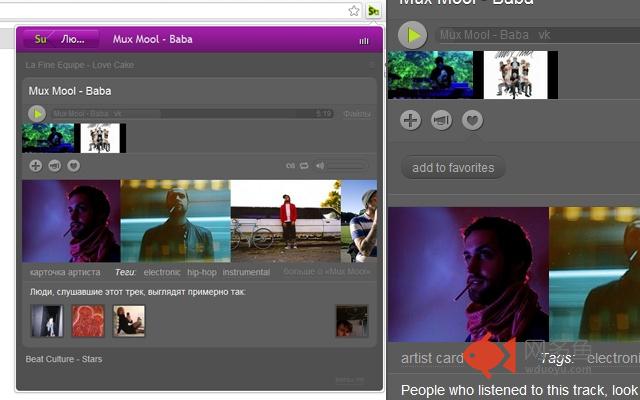This screenshot has height=400, width=640.
Task: Play the track in popup player
Action: 37,113
